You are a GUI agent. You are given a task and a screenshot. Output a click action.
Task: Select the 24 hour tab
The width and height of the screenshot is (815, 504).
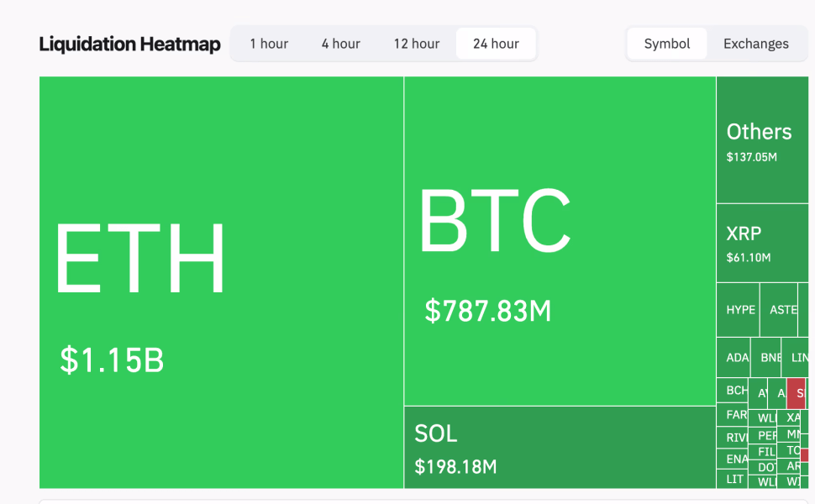pos(496,44)
